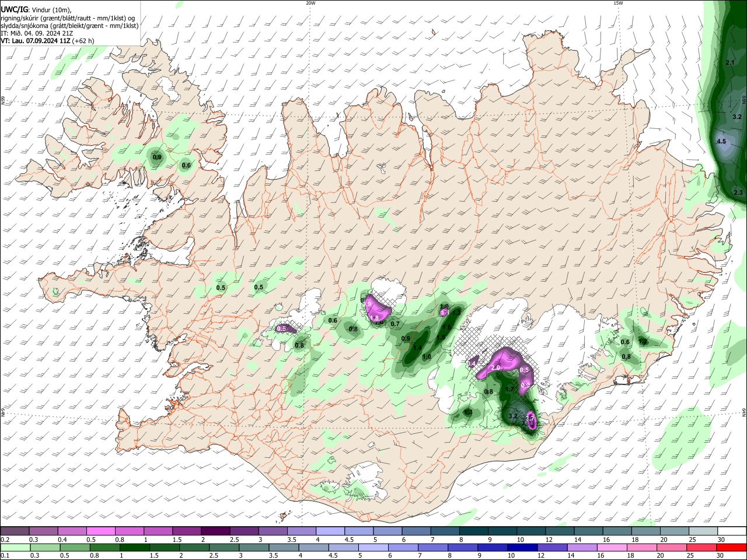Click the '1.7' value south of the purple area
The width and height of the screenshot is (747, 560).
[x=509, y=390]
